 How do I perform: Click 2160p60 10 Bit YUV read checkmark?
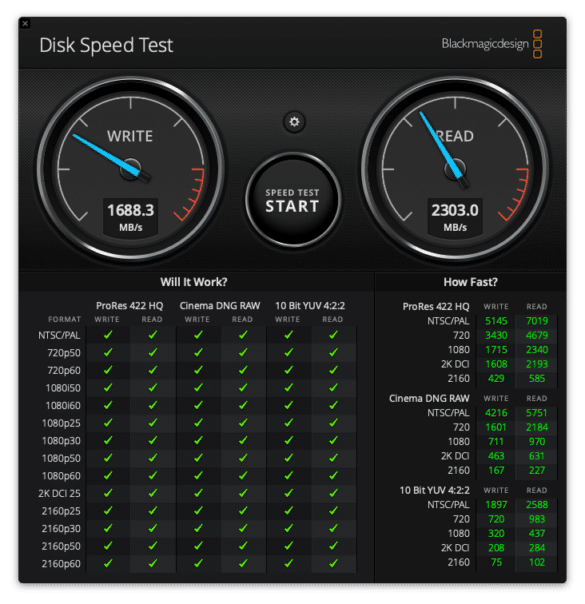pyautogui.click(x=334, y=563)
